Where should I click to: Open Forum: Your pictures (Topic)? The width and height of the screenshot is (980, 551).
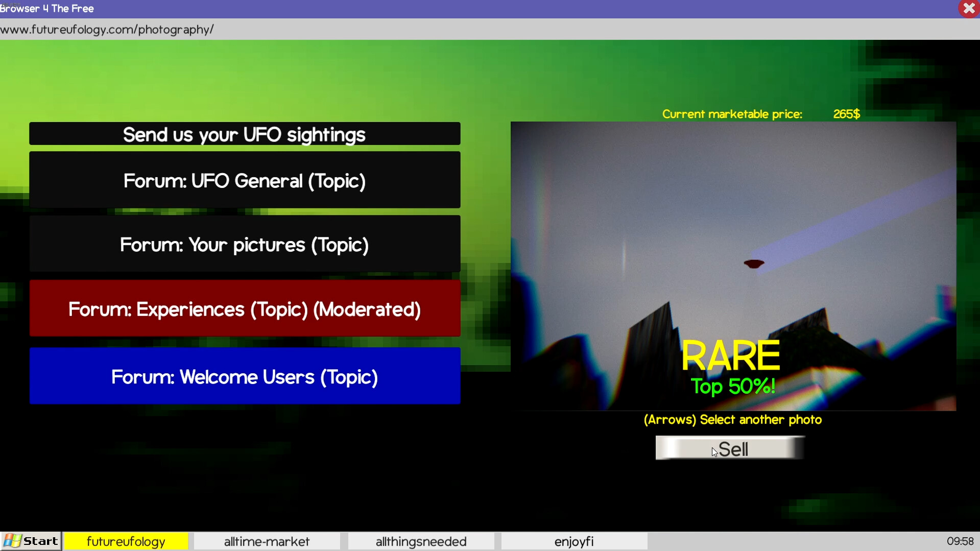coord(244,245)
